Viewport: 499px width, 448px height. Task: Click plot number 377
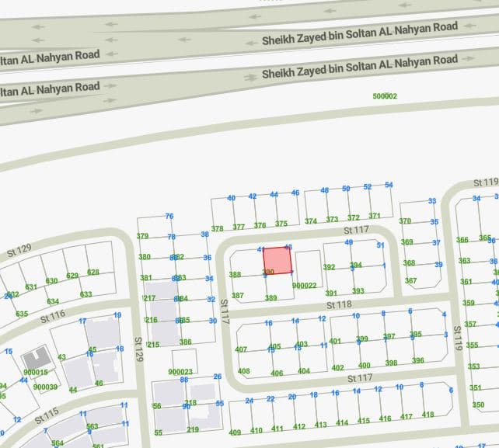239,227
